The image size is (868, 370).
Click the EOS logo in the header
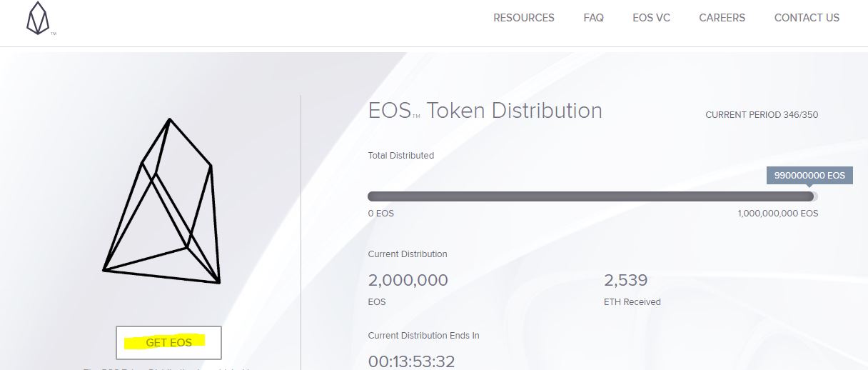click(38, 19)
